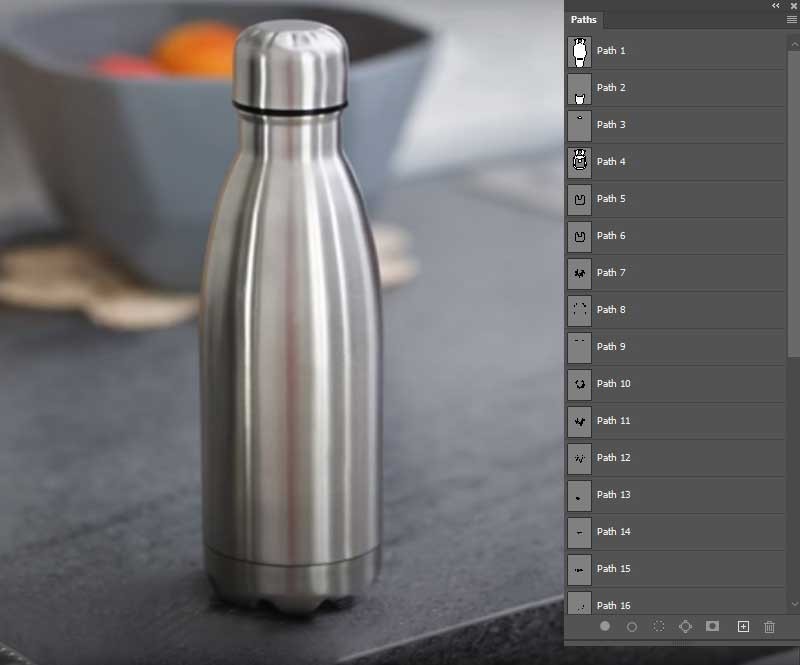Select the Path 2 thumbnail

coord(580,89)
